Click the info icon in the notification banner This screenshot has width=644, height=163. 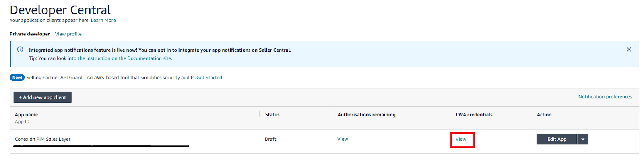click(x=20, y=50)
